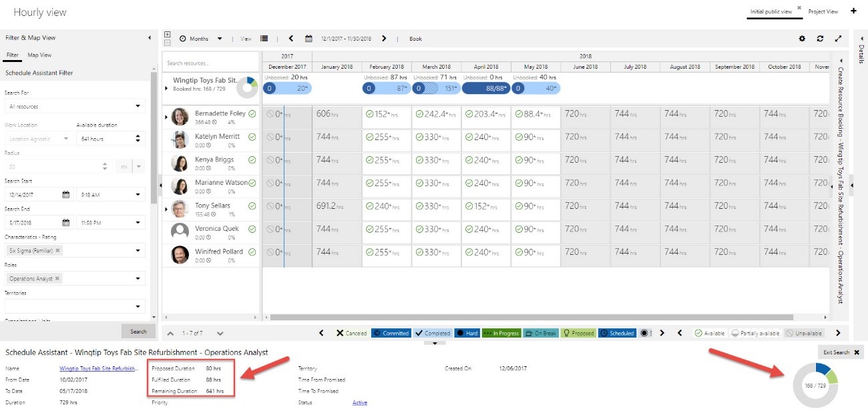Open Search Start calendar picker
This screenshot has height=417, width=868.
pyautogui.click(x=65, y=195)
